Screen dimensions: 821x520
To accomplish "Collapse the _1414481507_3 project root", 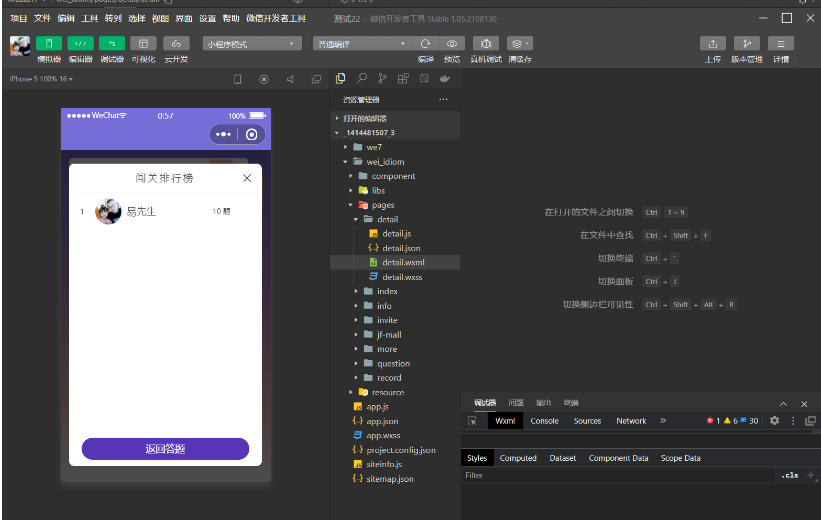I will (x=395, y=132).
